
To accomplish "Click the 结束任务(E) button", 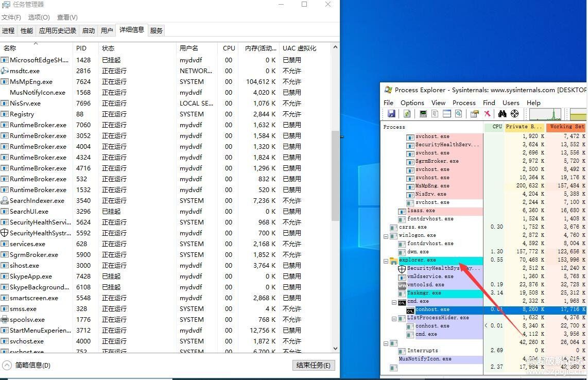I will 313,366.
